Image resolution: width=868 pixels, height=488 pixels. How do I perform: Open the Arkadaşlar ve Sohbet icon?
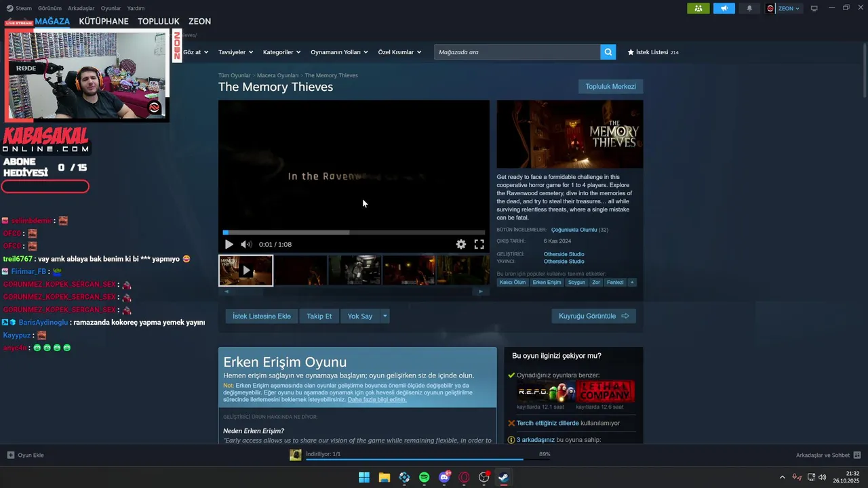[857, 455]
